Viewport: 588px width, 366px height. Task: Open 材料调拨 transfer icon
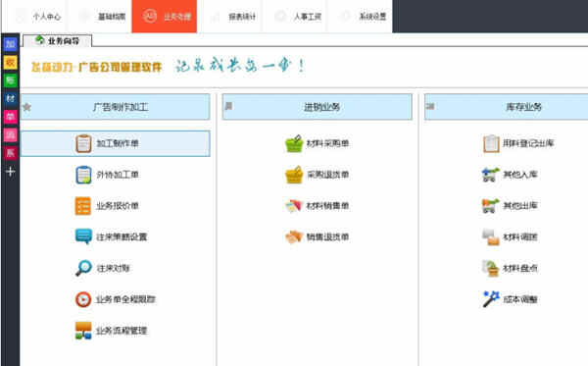pos(491,236)
